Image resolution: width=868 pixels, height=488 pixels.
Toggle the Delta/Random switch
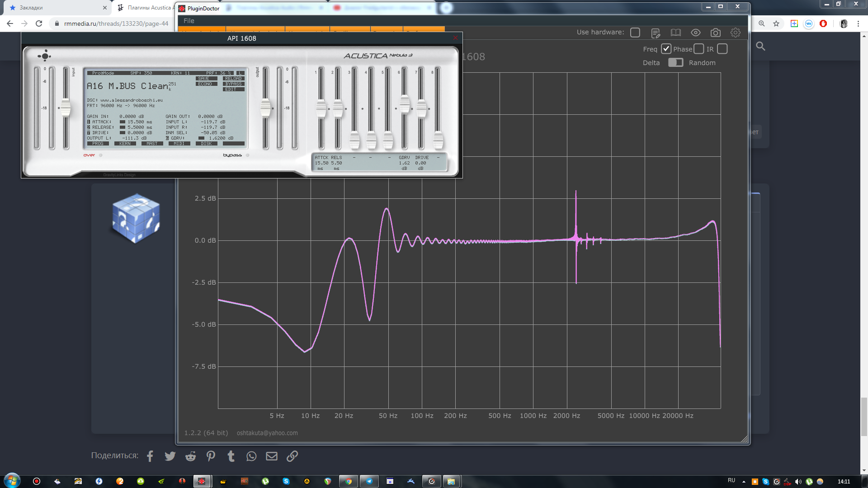click(676, 62)
